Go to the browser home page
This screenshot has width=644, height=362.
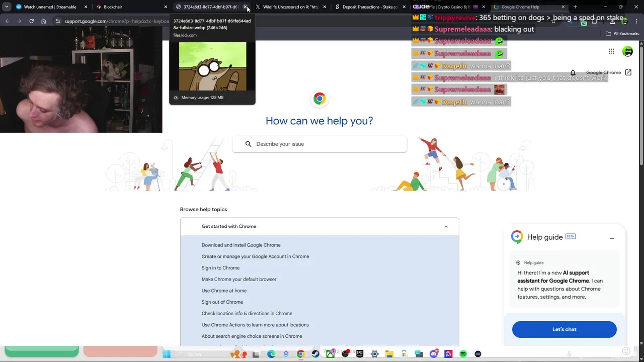43,21
